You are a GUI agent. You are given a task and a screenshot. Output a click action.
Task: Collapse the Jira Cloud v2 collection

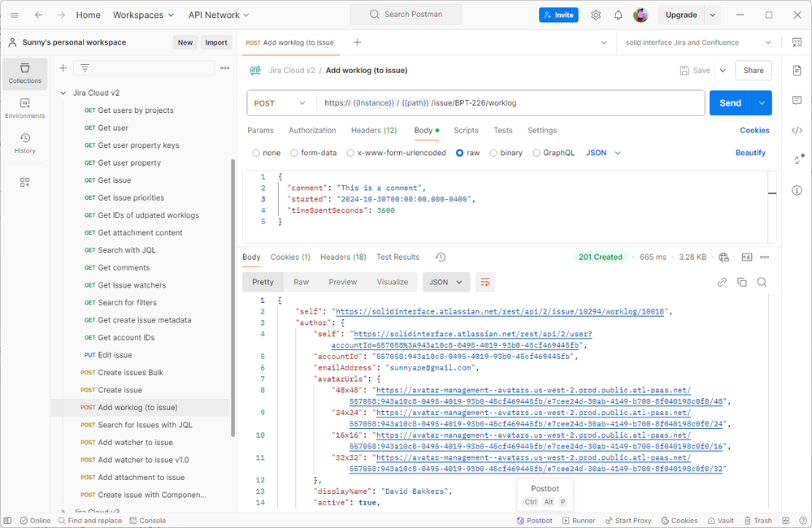[63, 93]
